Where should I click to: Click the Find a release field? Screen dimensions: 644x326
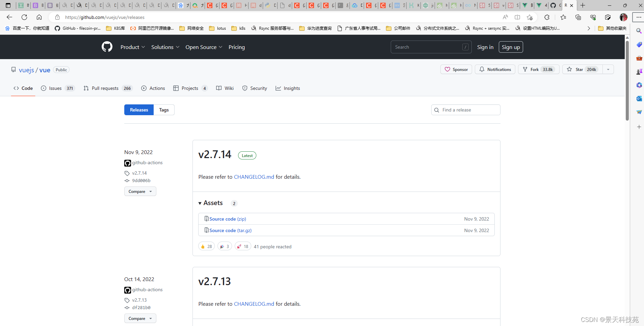466,110
